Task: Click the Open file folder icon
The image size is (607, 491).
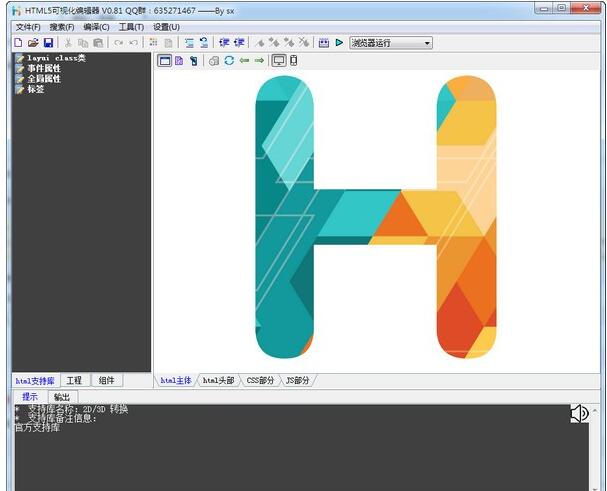Action: pos(33,43)
